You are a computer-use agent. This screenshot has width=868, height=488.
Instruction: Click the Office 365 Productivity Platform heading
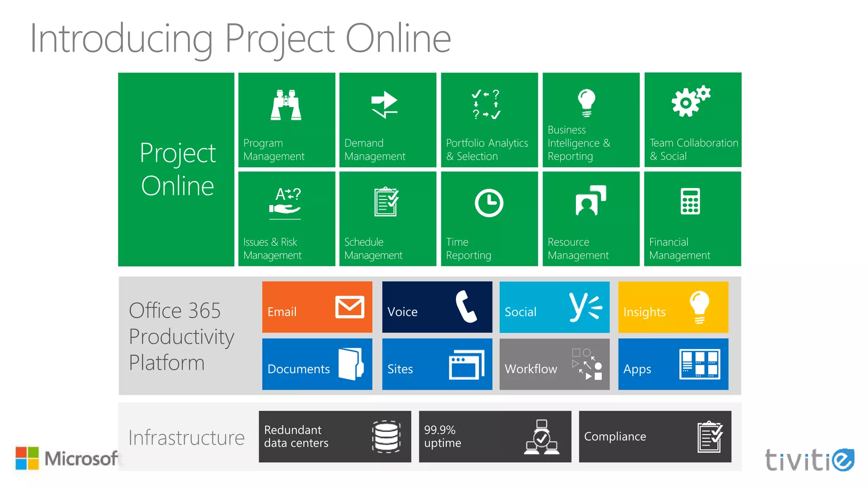click(x=181, y=336)
